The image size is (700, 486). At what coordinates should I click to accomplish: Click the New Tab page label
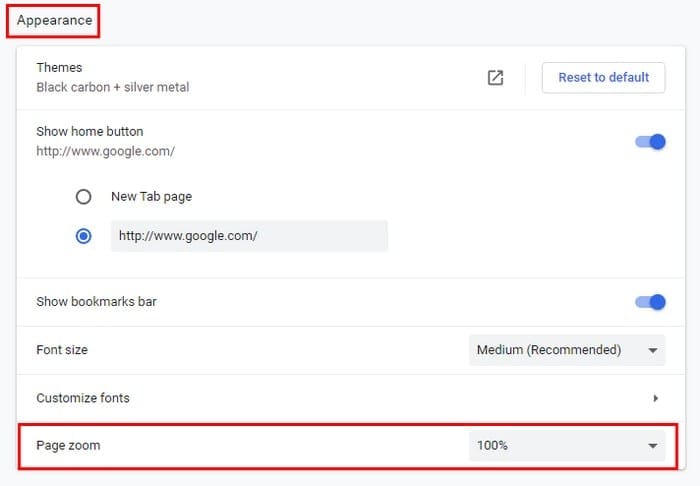point(151,197)
